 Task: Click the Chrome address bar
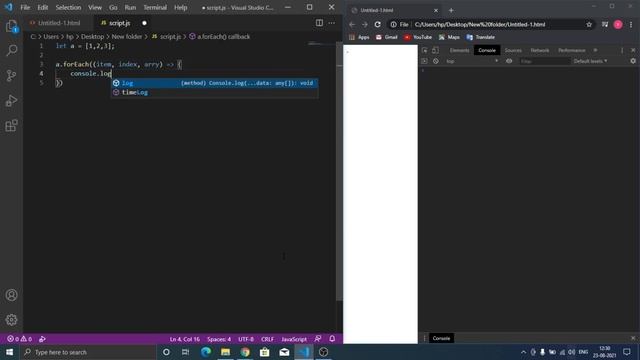point(490,24)
